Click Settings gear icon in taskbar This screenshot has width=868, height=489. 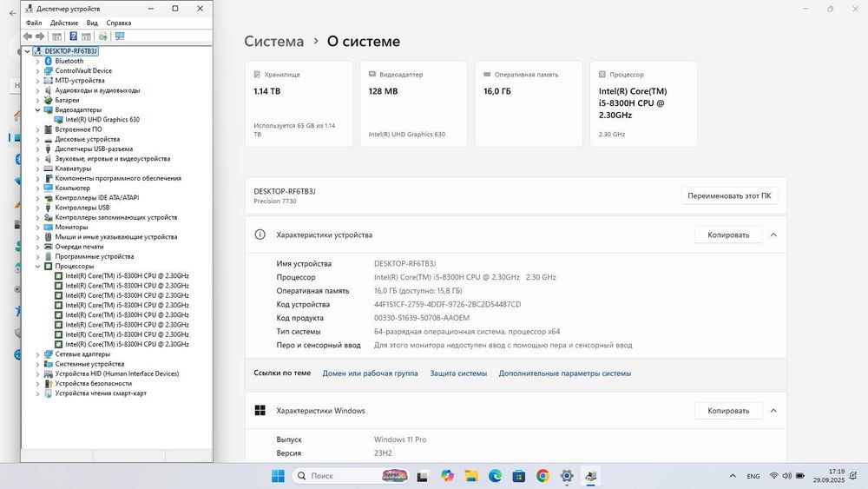pos(566,476)
